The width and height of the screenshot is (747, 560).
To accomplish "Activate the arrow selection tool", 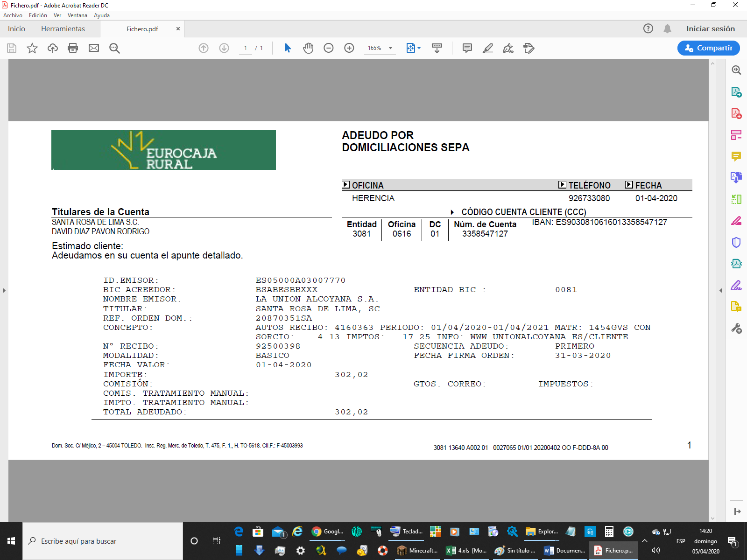I will point(288,48).
